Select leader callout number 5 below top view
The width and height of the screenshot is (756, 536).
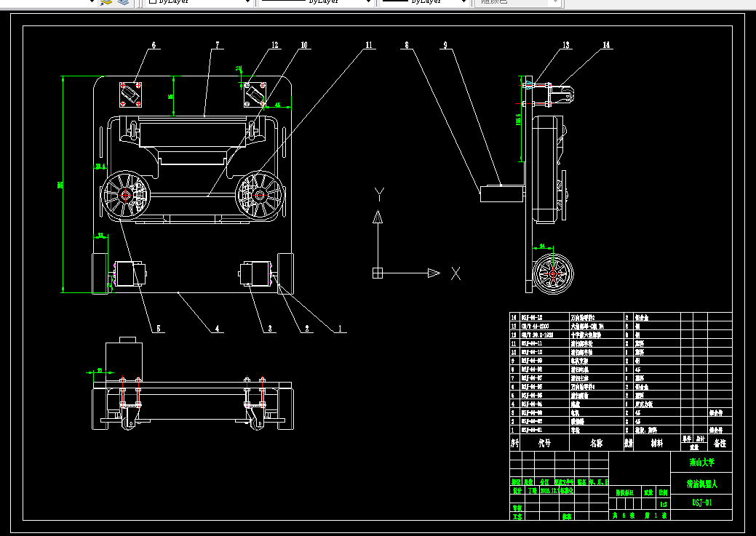(158, 329)
